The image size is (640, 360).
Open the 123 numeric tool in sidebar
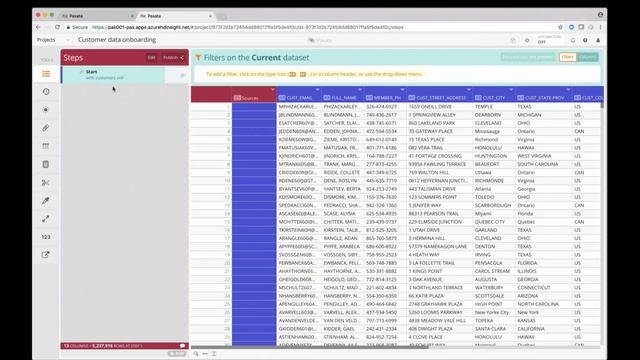coord(46,237)
